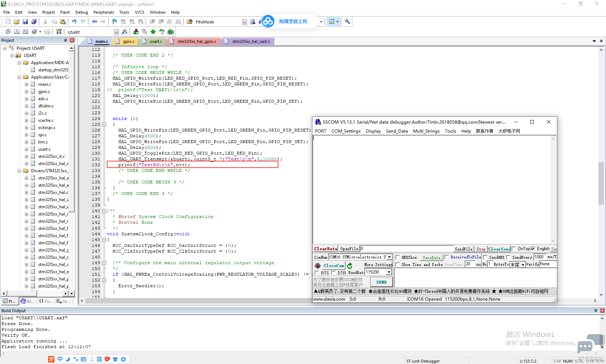Navigate backwards with the blue left arrow

coord(95,22)
